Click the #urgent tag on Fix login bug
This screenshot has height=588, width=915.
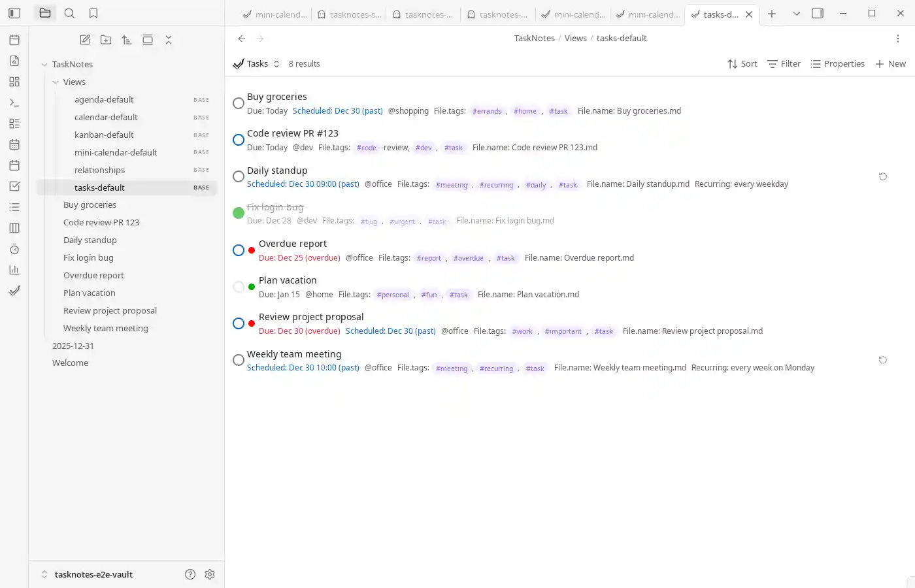tap(402, 221)
